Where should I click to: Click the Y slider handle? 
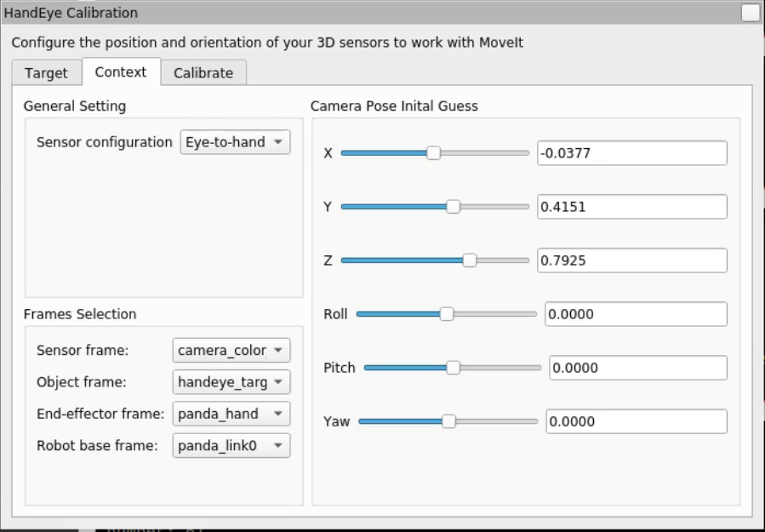point(453,207)
